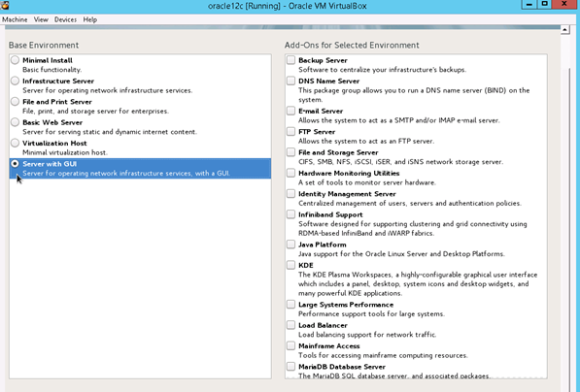
Task: Pick the Basic Web Server radio button
Action: [x=15, y=122]
